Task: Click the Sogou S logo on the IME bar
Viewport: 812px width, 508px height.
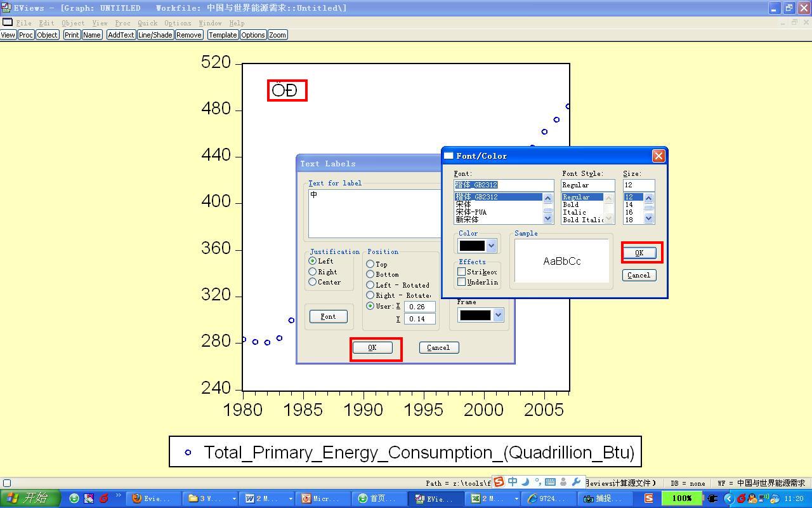Action: 499,482
